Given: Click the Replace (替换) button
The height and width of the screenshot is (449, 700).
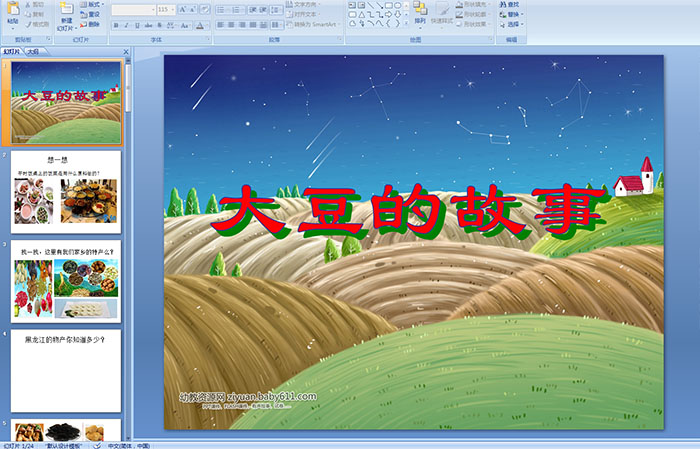Looking at the screenshot, I should coord(512,14).
